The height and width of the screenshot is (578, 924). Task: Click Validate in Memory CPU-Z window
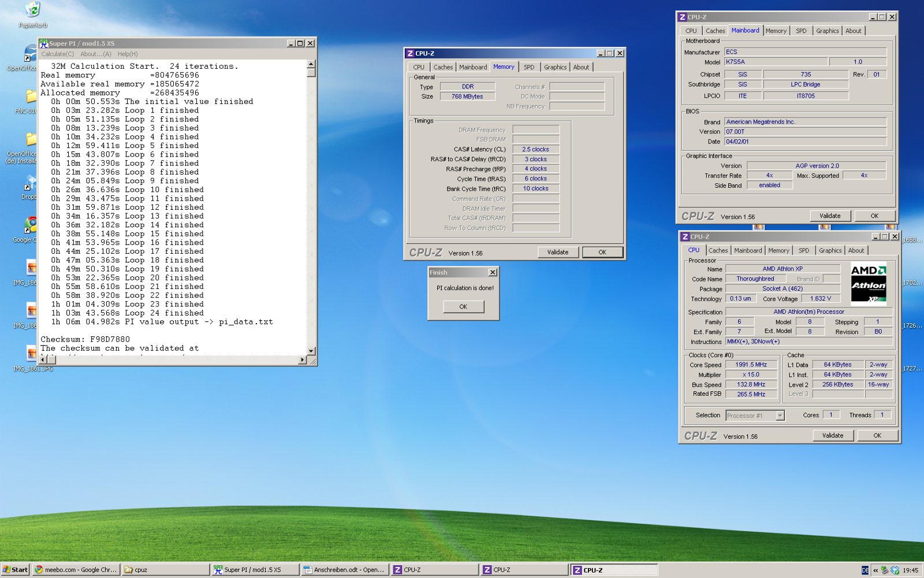(x=558, y=253)
